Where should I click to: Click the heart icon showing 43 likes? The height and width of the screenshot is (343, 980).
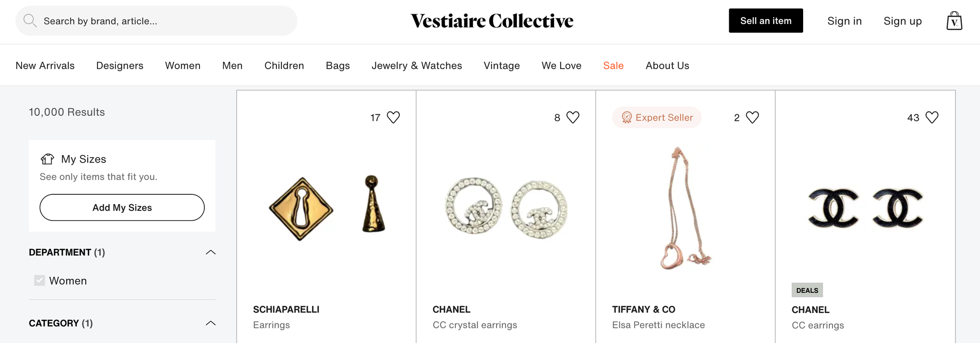point(932,117)
